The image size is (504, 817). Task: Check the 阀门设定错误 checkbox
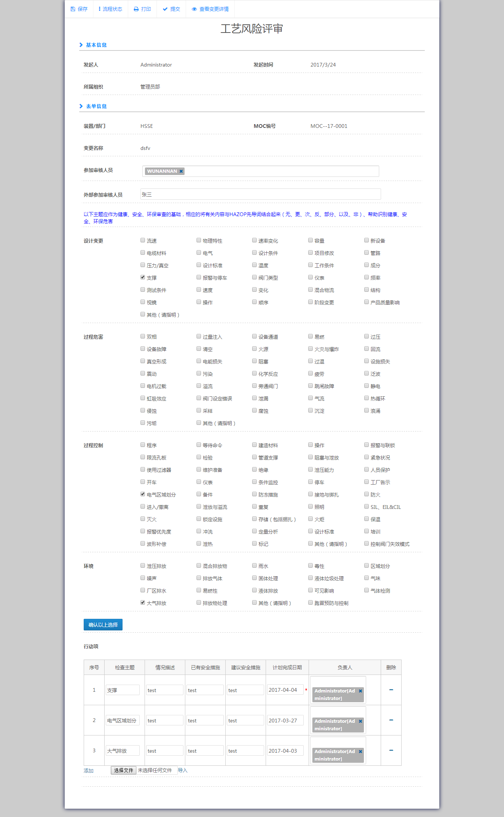coord(199,398)
